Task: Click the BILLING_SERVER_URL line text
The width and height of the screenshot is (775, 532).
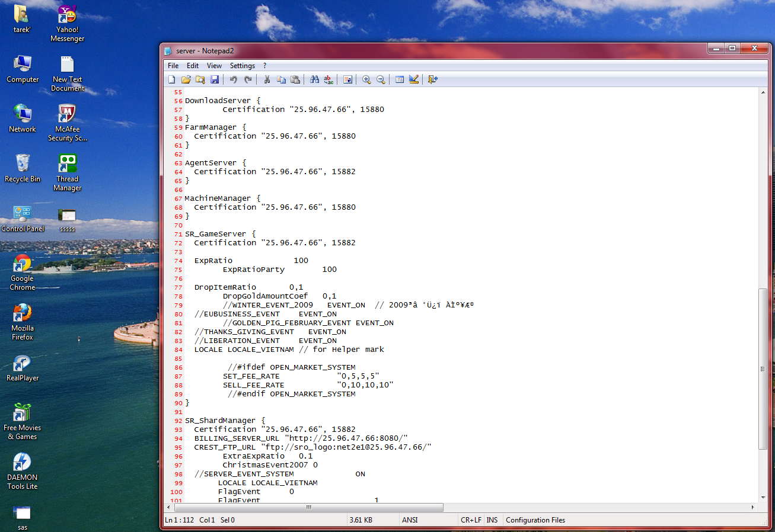Action: point(301,438)
